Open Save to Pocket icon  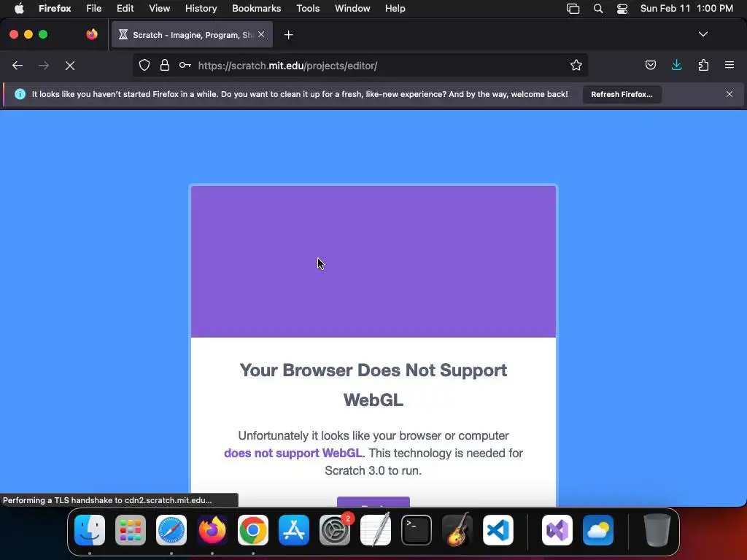pos(650,65)
